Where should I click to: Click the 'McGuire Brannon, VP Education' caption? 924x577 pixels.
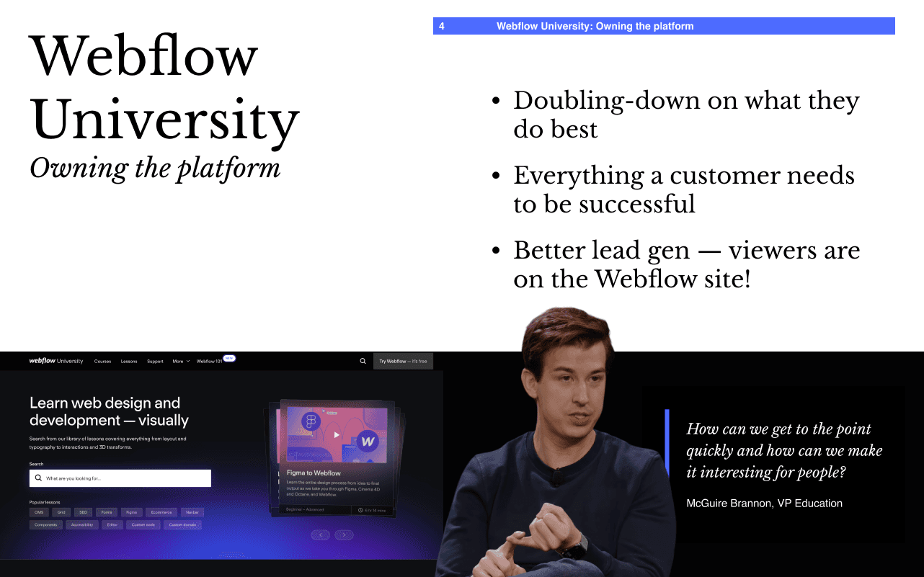point(764,503)
